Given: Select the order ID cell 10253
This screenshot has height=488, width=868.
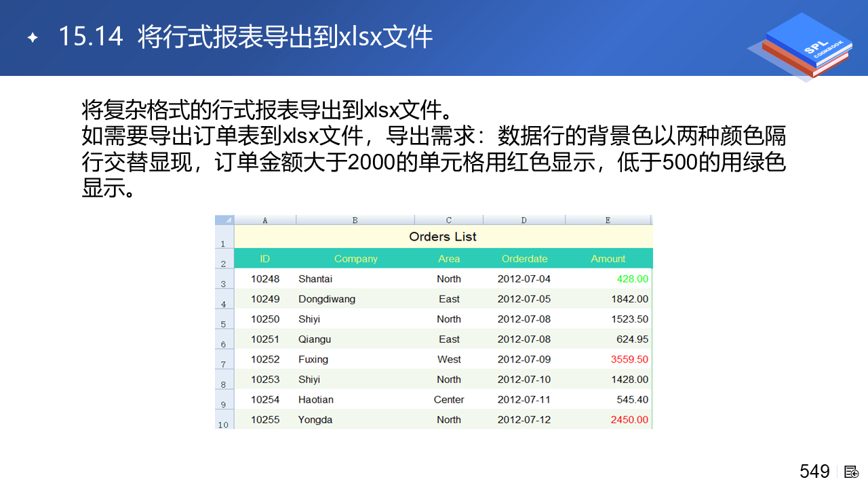Looking at the screenshot, I should pos(265,380).
